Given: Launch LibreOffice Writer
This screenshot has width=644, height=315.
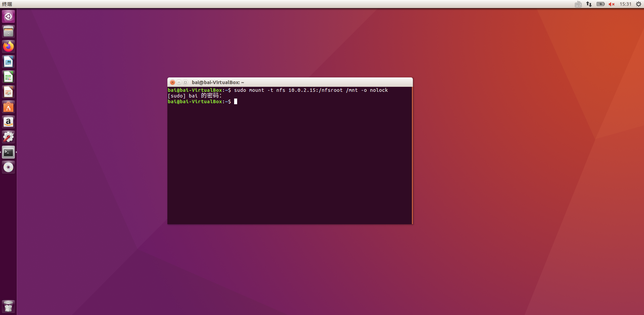Looking at the screenshot, I should click(8, 62).
